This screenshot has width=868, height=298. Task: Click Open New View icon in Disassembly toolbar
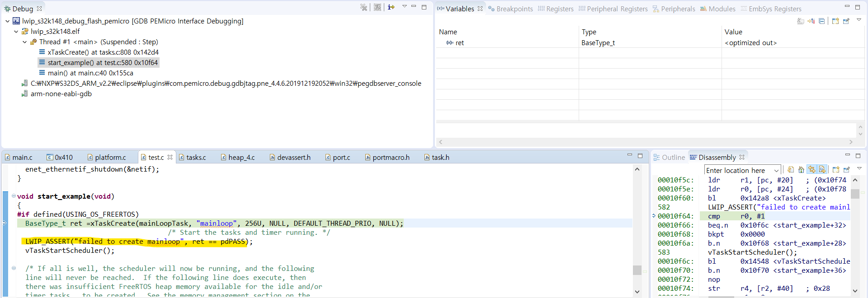836,170
